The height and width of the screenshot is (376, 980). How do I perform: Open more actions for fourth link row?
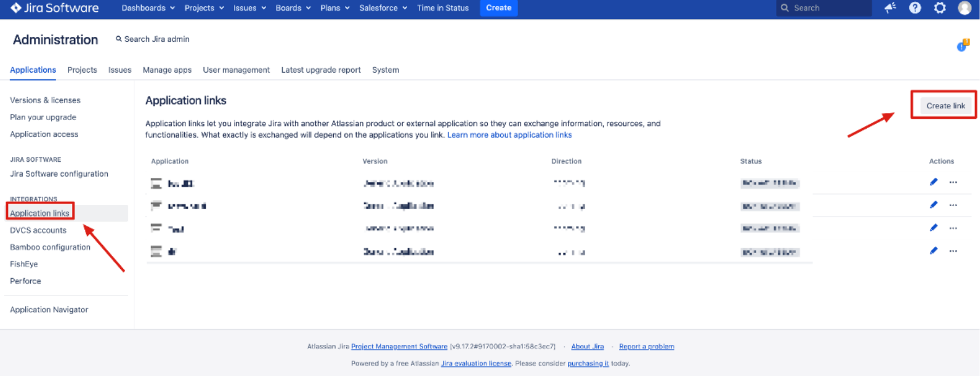953,251
